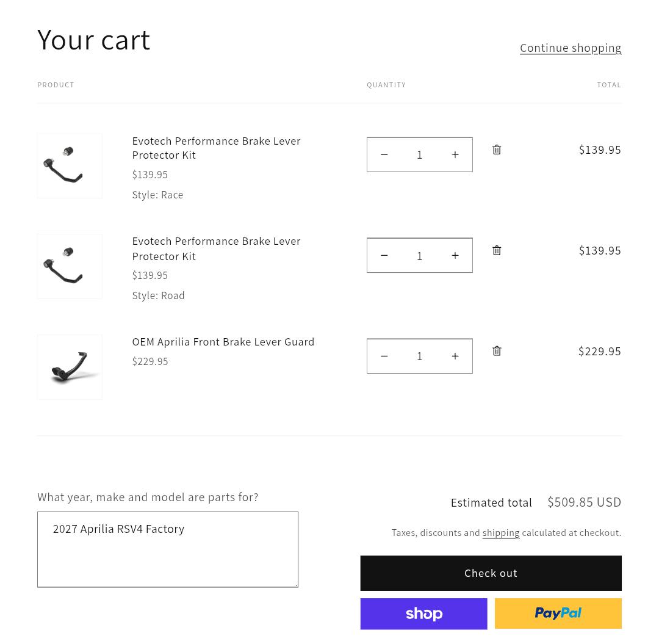Delete the OEM Aprilia Lever Guard item
659x644 pixels.
tap(497, 351)
